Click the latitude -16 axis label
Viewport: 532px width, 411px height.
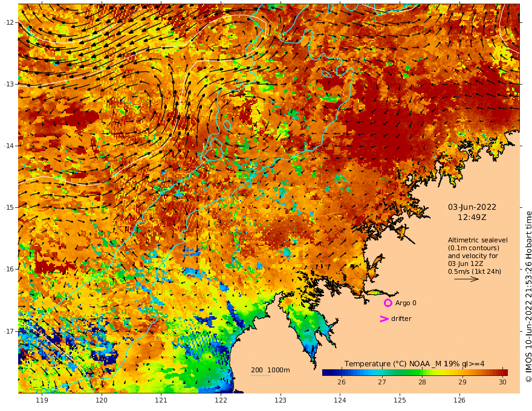coord(9,269)
